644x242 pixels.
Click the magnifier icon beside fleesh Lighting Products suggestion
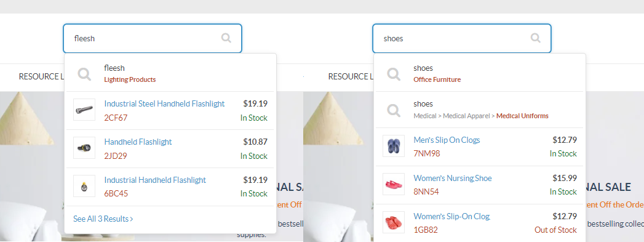point(84,74)
